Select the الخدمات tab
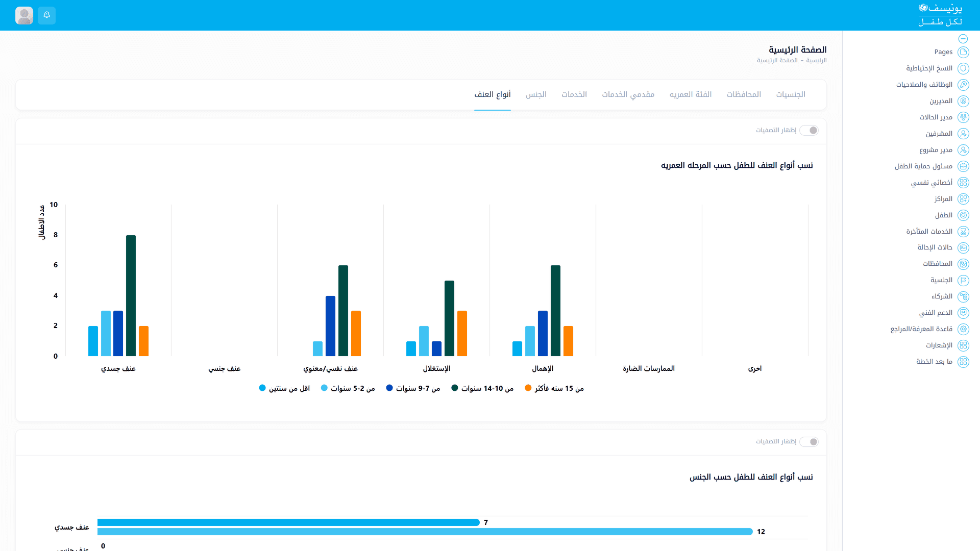This screenshot has height=551, width=980. (574, 94)
